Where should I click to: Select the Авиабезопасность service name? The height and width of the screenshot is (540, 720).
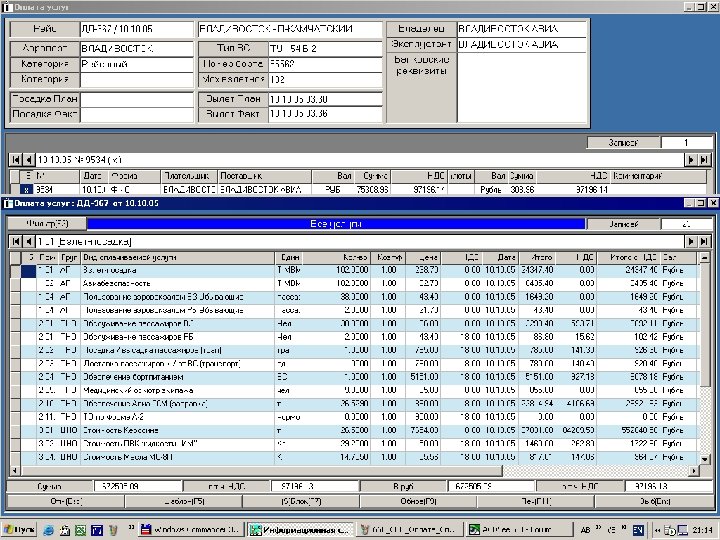coord(116,284)
